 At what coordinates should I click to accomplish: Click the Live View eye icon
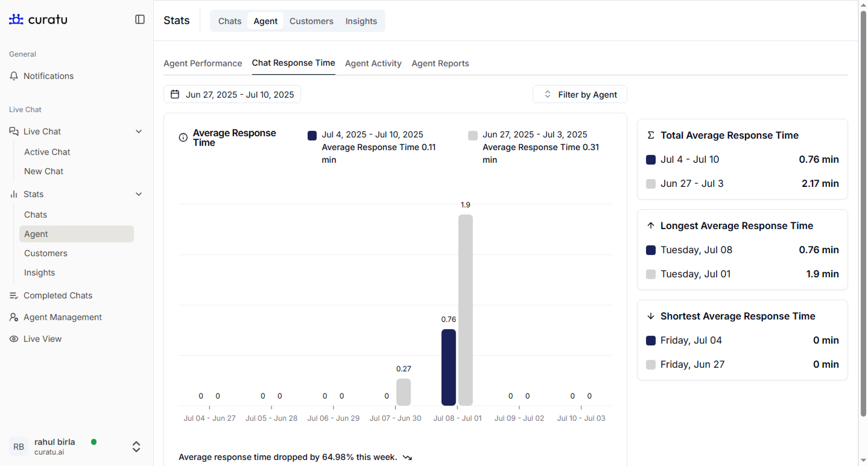pos(14,339)
